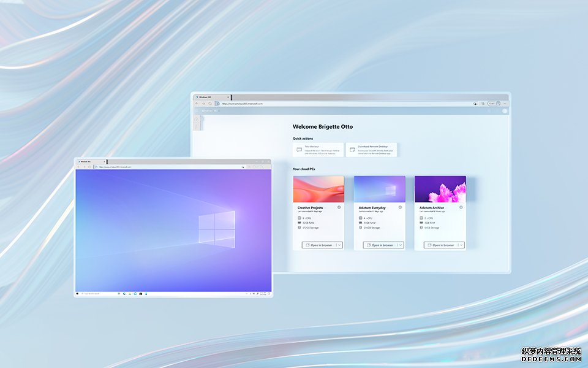Click the favorites star in the address bar
This screenshot has height=368, width=588.
pyautogui.click(x=475, y=103)
